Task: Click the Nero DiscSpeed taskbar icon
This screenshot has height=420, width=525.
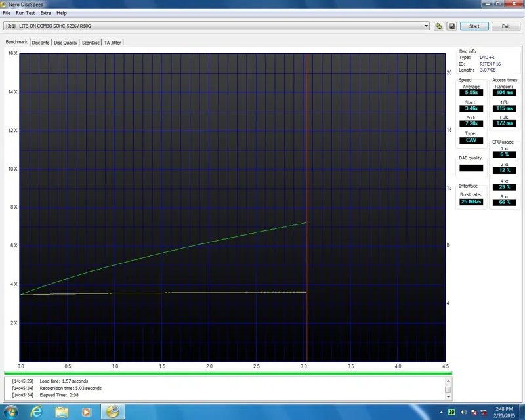Action: [x=112, y=411]
